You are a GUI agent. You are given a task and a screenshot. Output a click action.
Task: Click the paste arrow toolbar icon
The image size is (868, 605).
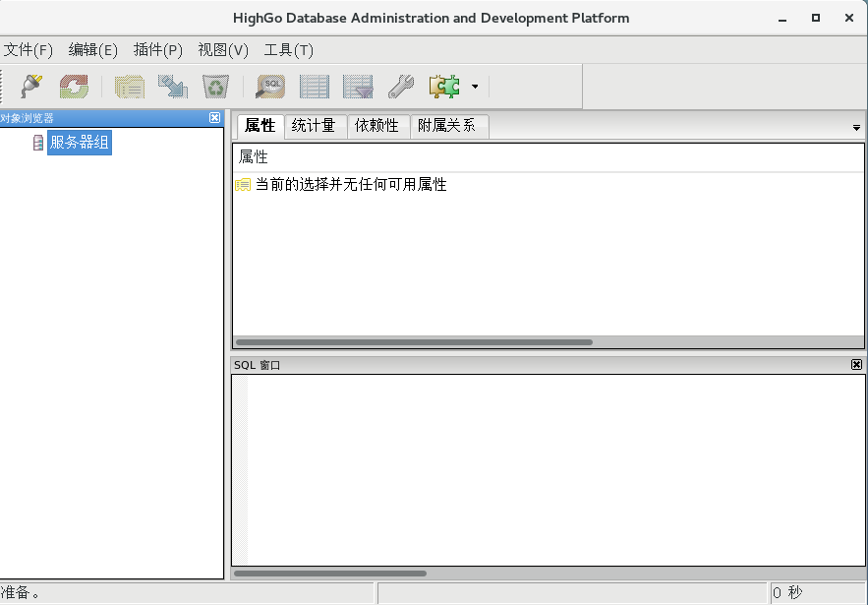(172, 86)
